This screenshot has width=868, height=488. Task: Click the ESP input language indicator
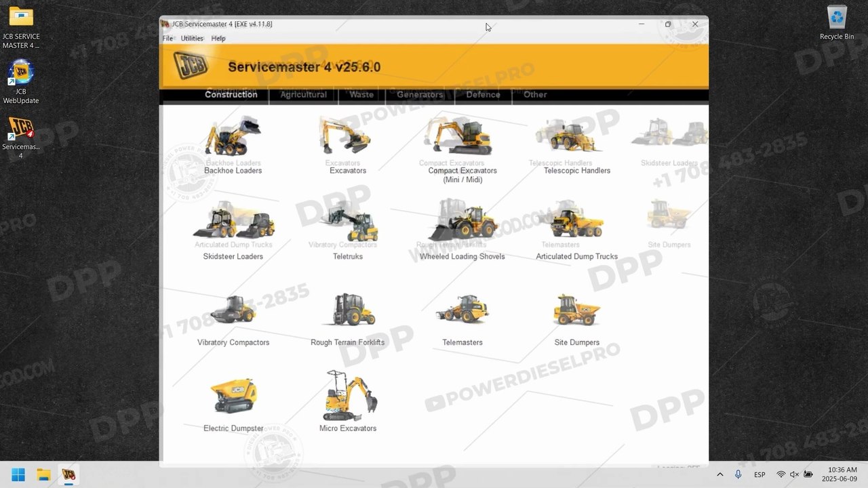coord(759,474)
